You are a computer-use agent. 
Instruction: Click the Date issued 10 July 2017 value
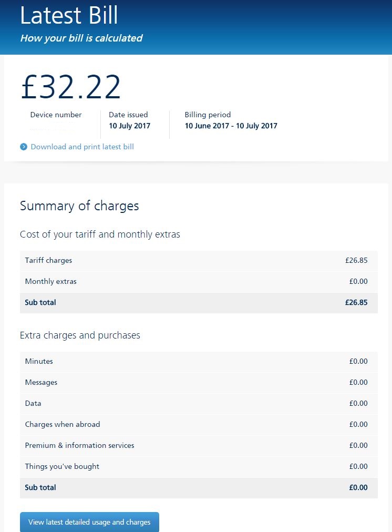[x=129, y=126]
